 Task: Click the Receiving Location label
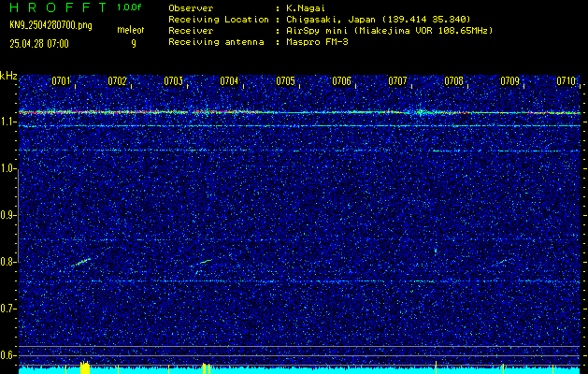[x=219, y=20]
